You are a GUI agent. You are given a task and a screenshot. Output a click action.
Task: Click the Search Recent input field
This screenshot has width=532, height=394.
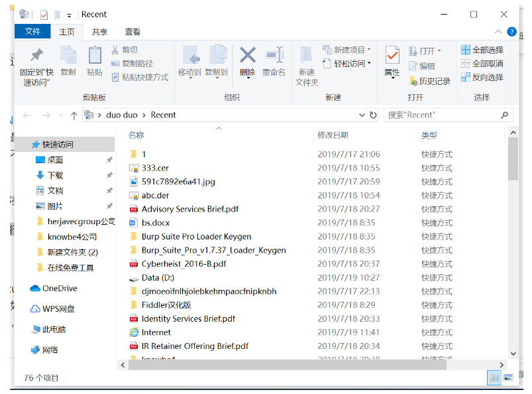[x=443, y=115]
